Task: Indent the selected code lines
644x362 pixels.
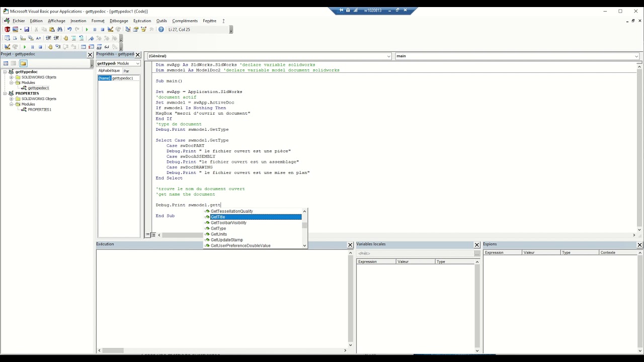Action: coord(48,38)
